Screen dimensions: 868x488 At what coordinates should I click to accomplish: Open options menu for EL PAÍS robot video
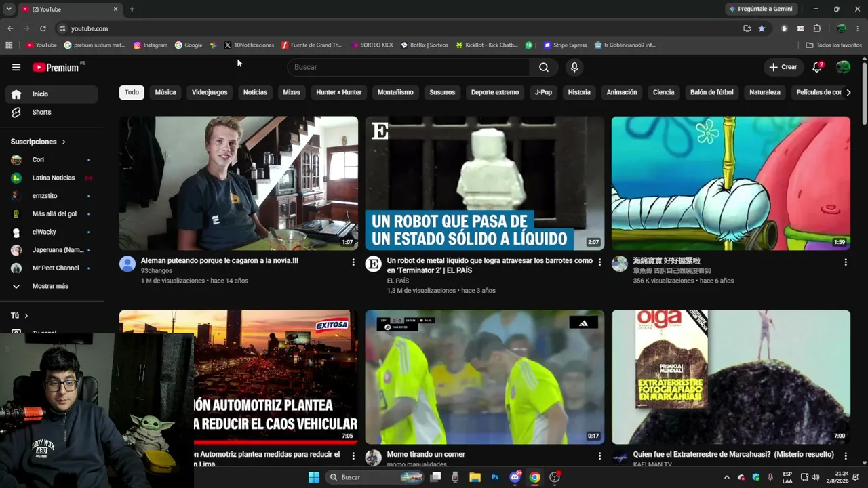[x=599, y=262]
